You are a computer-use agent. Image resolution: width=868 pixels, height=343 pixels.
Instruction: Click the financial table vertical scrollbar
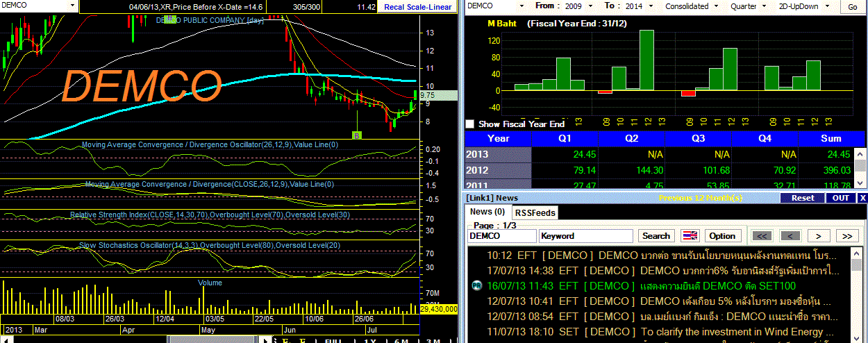coord(861,167)
